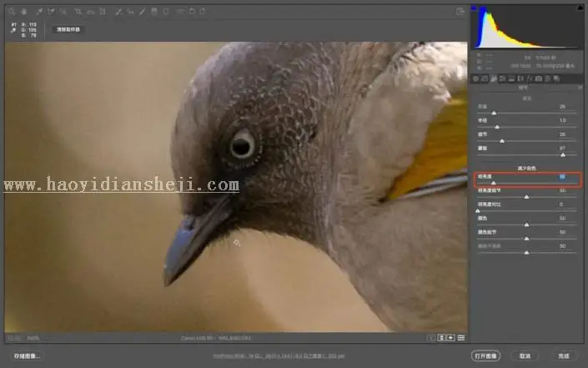Toggle full screen mode icon
The width and height of the screenshot is (588, 368).
pos(460,12)
